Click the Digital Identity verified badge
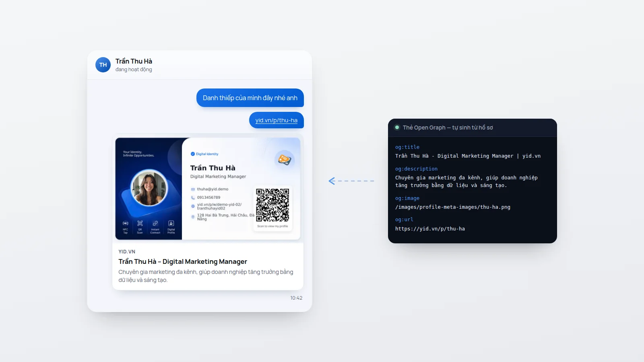Image resolution: width=644 pixels, height=362 pixels. pyautogui.click(x=204, y=154)
